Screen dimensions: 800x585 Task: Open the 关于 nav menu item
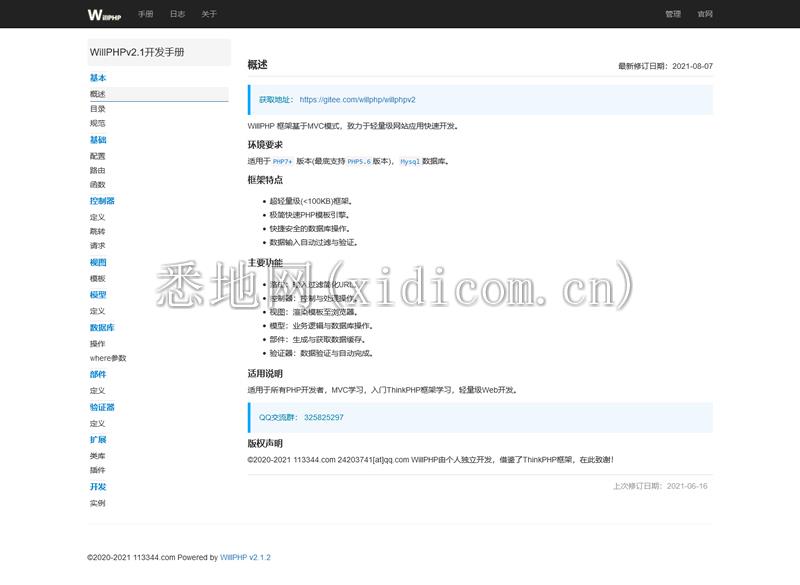pos(209,14)
